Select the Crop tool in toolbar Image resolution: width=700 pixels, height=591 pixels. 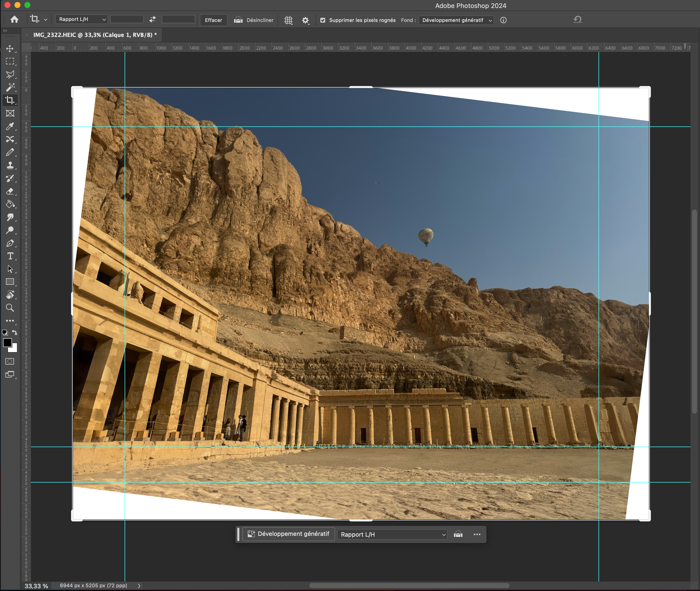[10, 100]
